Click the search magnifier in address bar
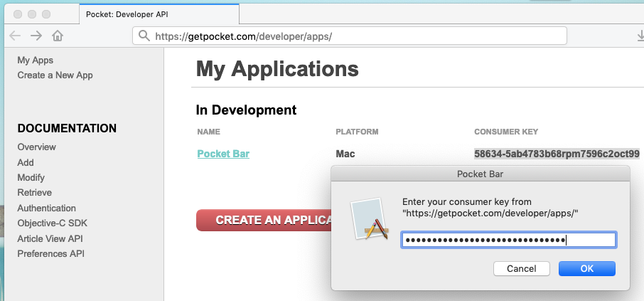Image resolution: width=644 pixels, height=301 pixels. [144, 36]
